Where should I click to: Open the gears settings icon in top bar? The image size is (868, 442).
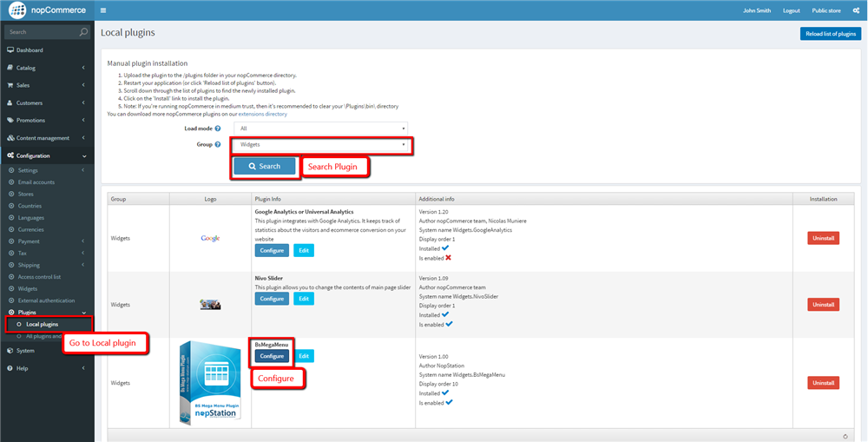857,10
